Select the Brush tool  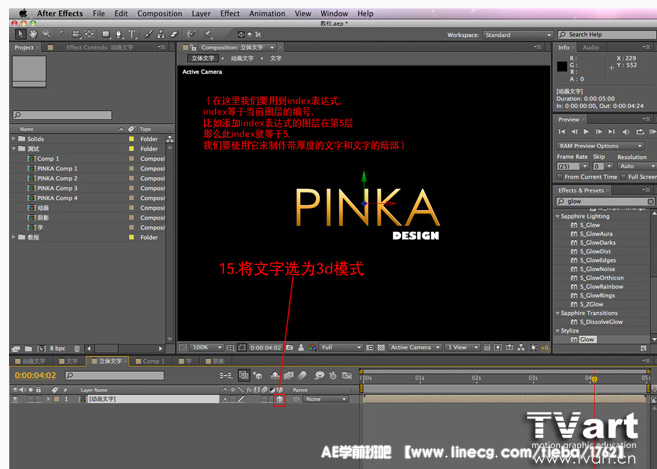[x=149, y=34]
